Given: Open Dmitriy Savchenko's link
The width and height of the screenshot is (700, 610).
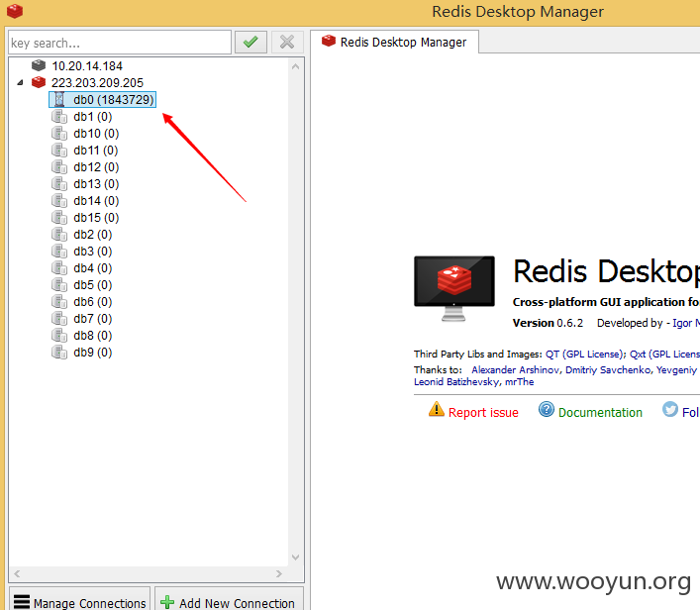Looking at the screenshot, I should pyautogui.click(x=608, y=369).
